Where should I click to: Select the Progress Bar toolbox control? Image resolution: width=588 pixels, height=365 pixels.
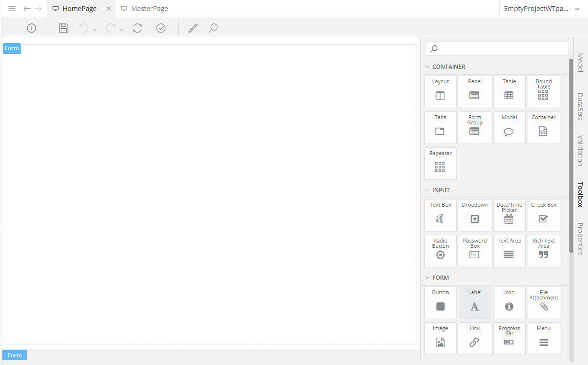(x=509, y=339)
